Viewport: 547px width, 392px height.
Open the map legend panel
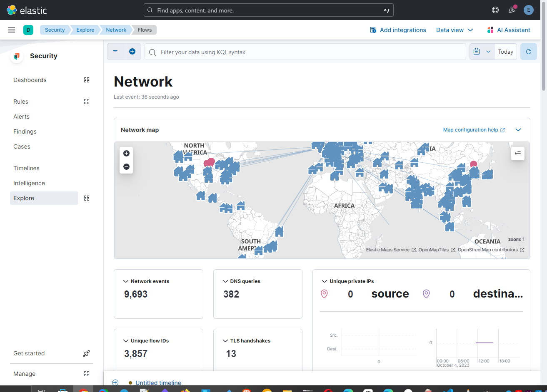[x=517, y=153]
